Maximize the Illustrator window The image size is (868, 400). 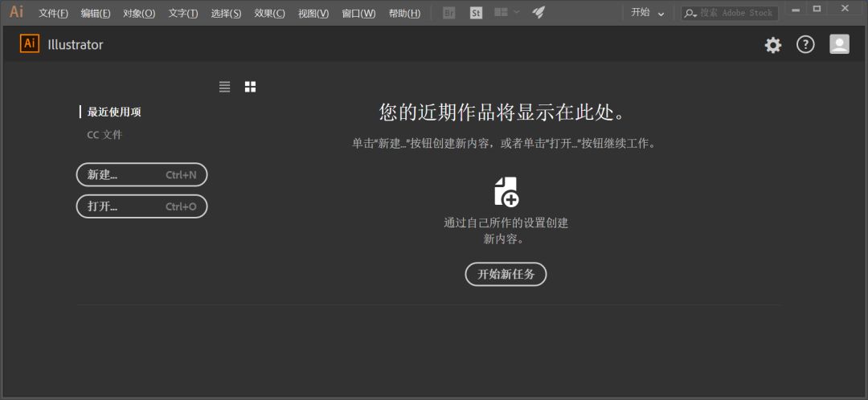coord(817,8)
